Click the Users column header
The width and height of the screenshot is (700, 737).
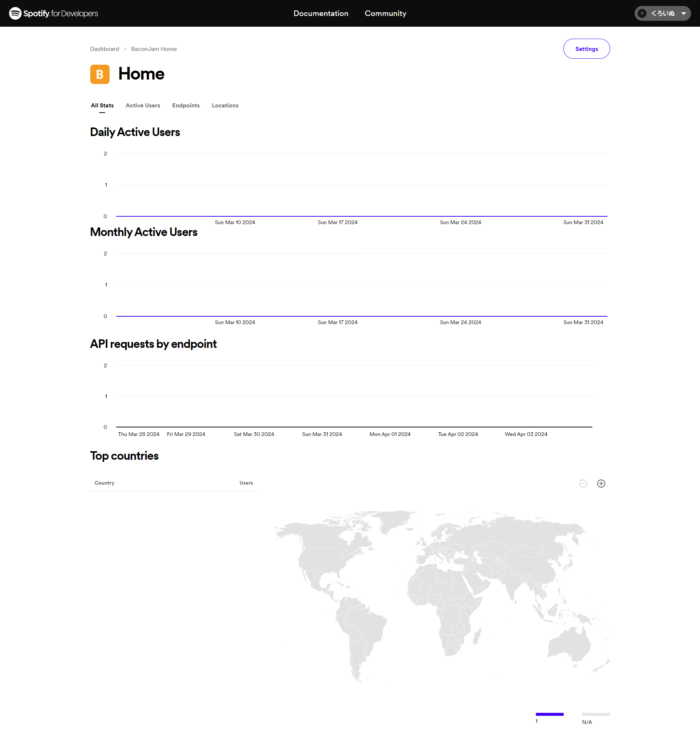coord(246,483)
